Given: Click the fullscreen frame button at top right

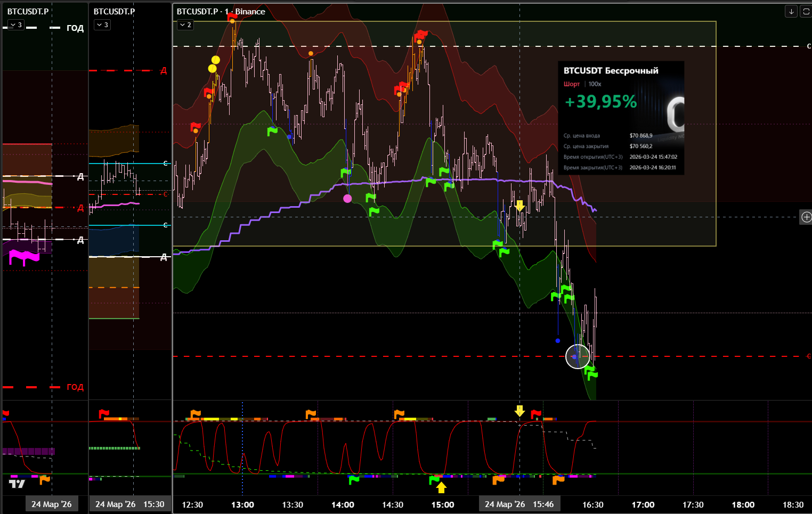Looking at the screenshot, I should click(806, 11).
